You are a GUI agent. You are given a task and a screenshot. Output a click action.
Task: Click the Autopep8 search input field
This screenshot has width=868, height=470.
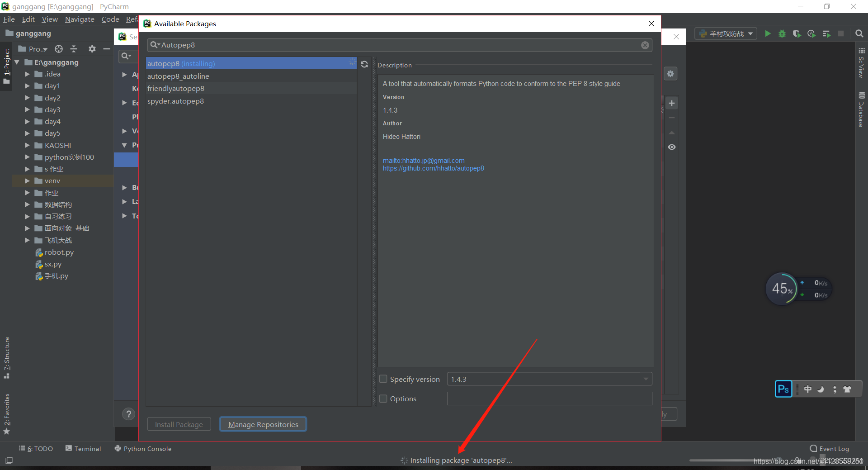(400, 45)
